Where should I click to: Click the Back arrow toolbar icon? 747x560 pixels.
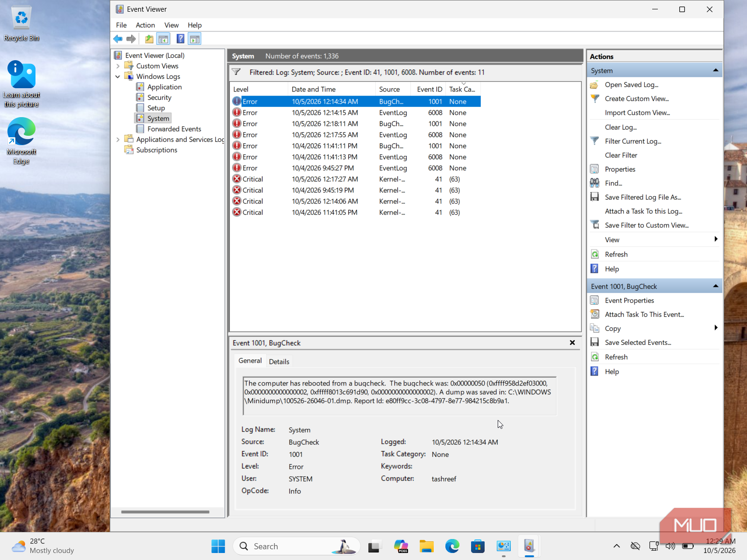tap(118, 39)
